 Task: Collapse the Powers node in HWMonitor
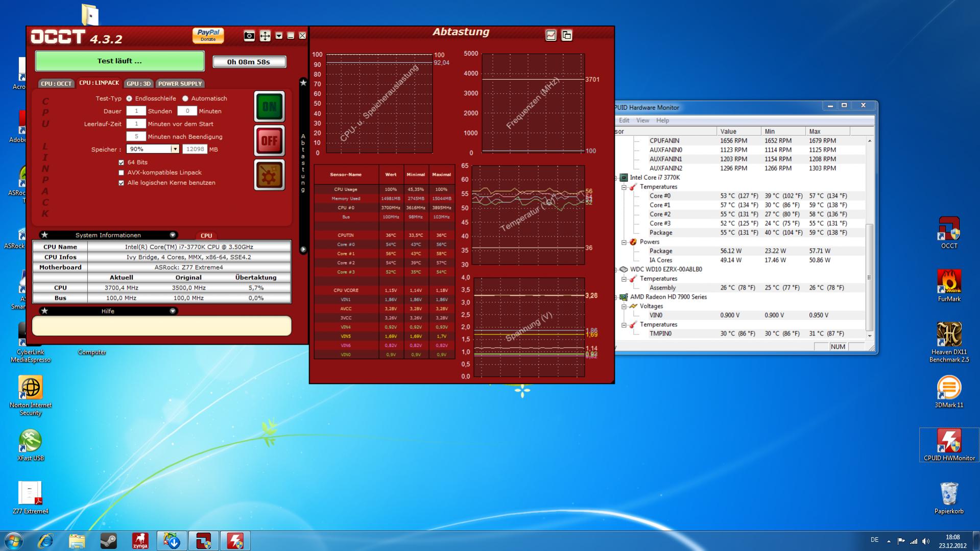pyautogui.click(x=624, y=242)
